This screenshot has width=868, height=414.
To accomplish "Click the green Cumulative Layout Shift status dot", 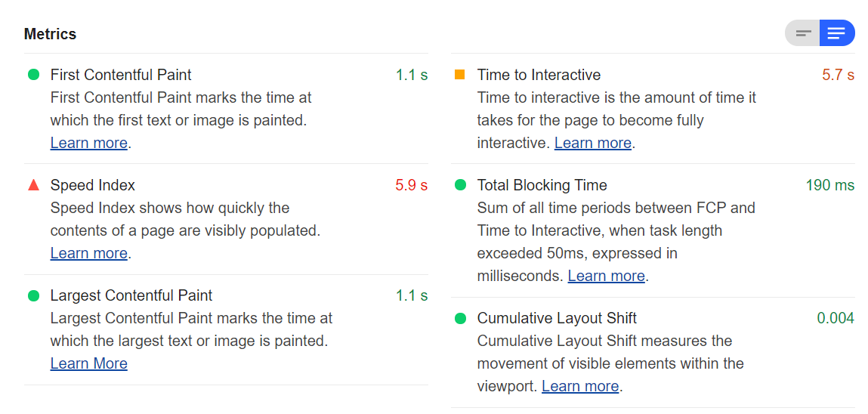I will tap(460, 318).
